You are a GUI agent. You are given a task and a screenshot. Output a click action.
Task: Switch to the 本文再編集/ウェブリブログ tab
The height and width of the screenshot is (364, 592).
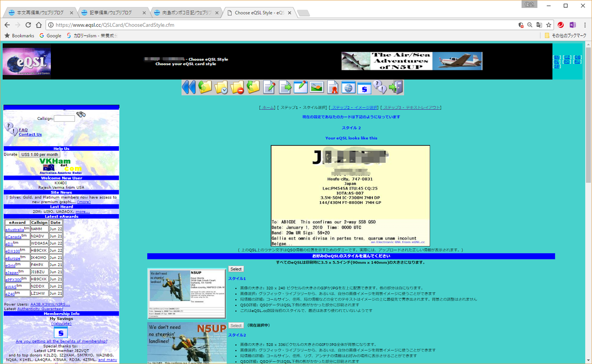(40, 12)
